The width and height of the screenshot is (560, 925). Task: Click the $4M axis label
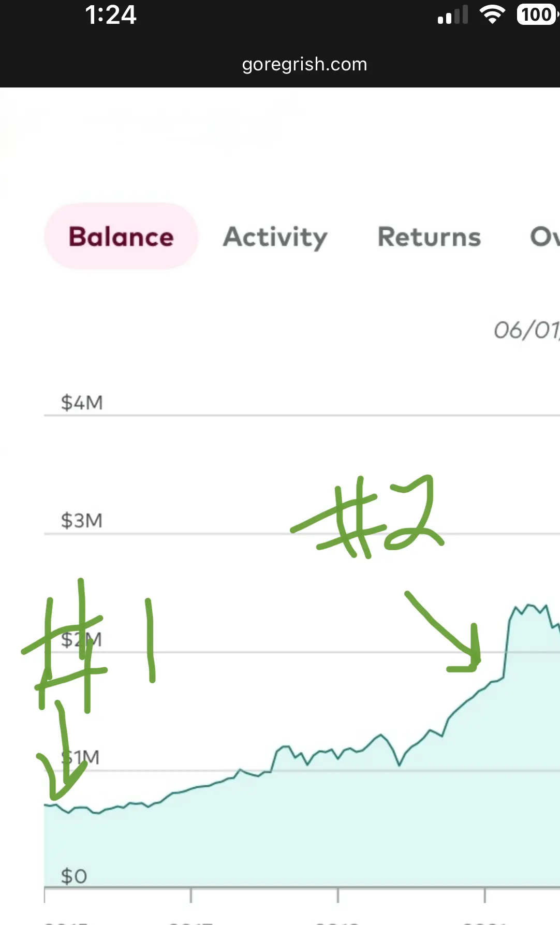(82, 402)
